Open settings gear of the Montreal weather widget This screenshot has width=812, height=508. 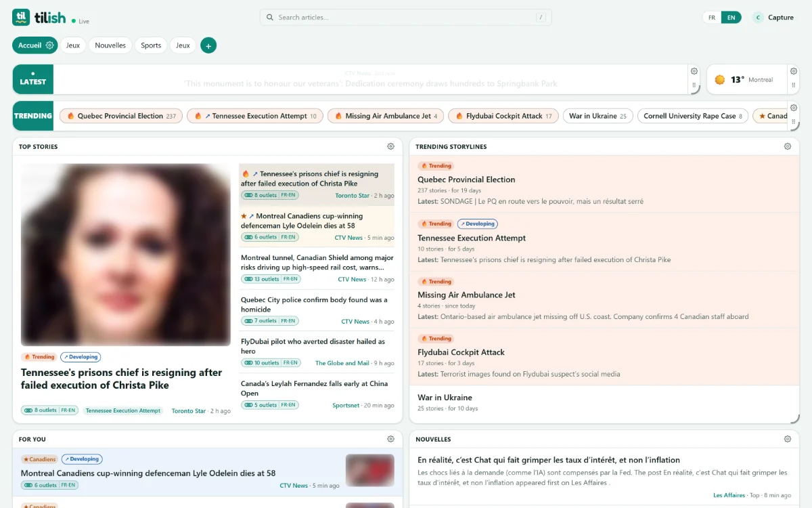click(x=793, y=71)
